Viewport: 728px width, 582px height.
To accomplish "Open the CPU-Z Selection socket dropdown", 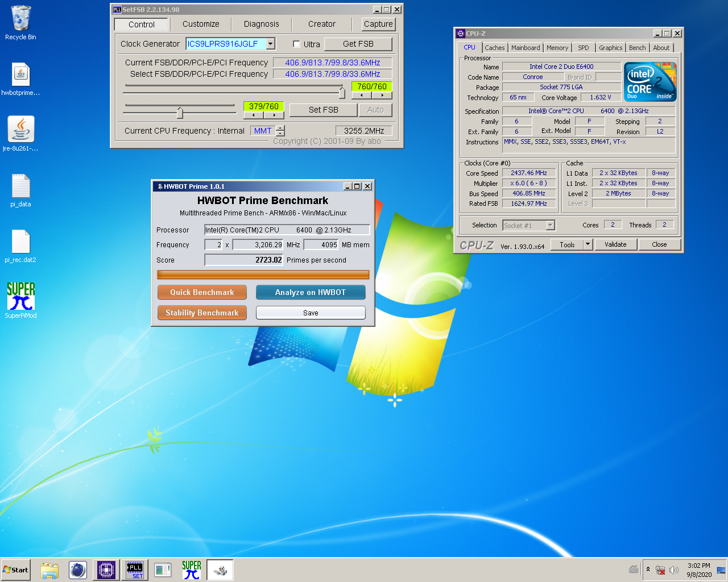I will (x=550, y=225).
